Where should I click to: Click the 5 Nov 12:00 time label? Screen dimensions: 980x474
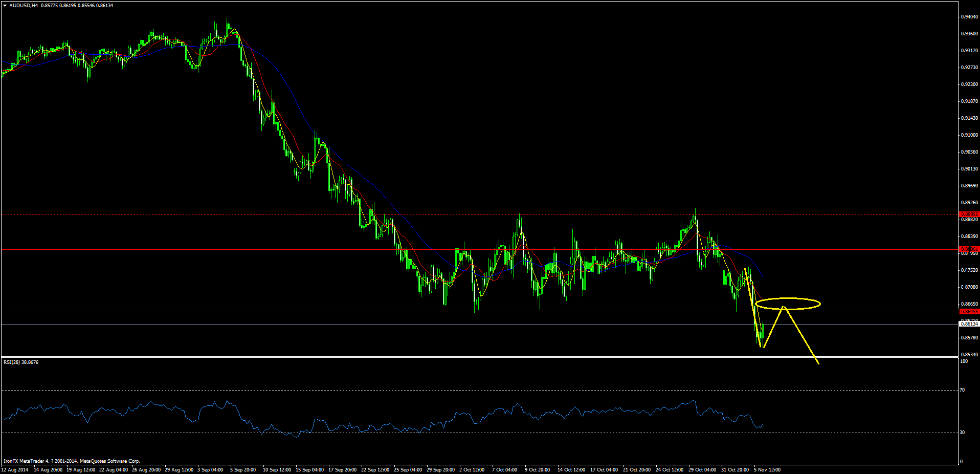pyautogui.click(x=767, y=470)
